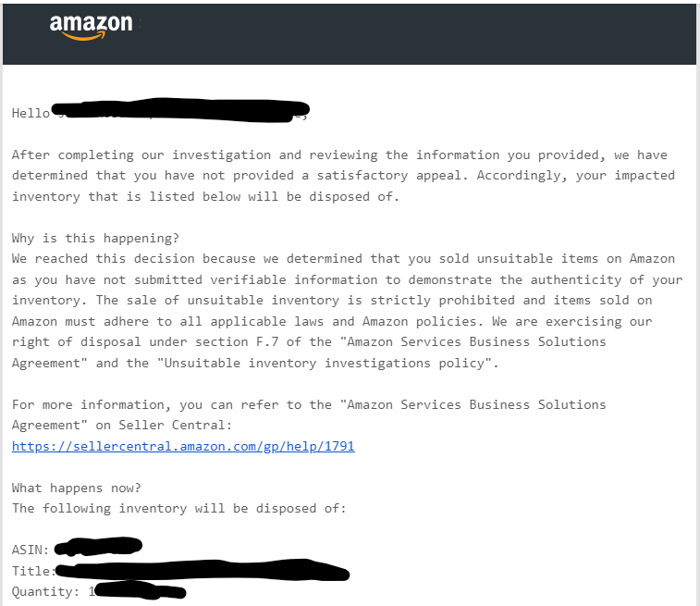
Task: Click the redacted Quantity value
Action: coord(140,590)
